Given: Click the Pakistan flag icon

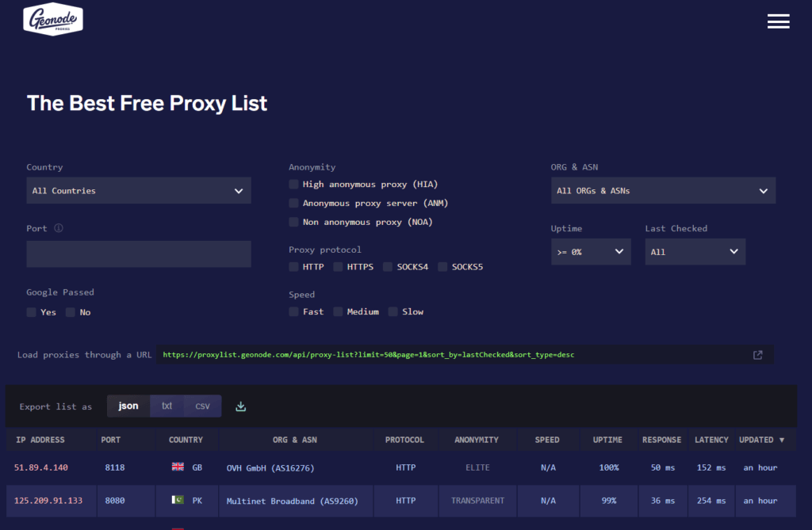Looking at the screenshot, I should pos(178,501).
